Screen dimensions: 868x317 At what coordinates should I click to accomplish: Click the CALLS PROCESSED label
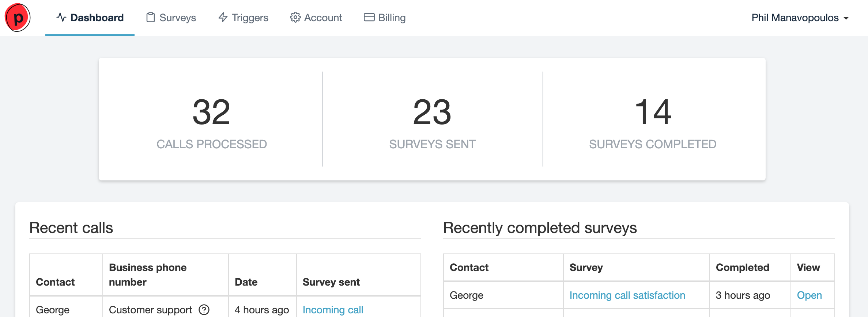pyautogui.click(x=212, y=144)
